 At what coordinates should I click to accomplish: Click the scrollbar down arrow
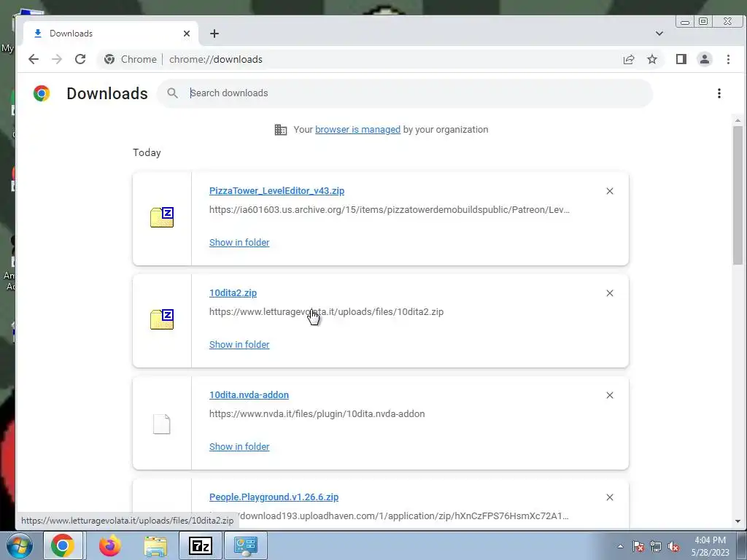click(738, 521)
